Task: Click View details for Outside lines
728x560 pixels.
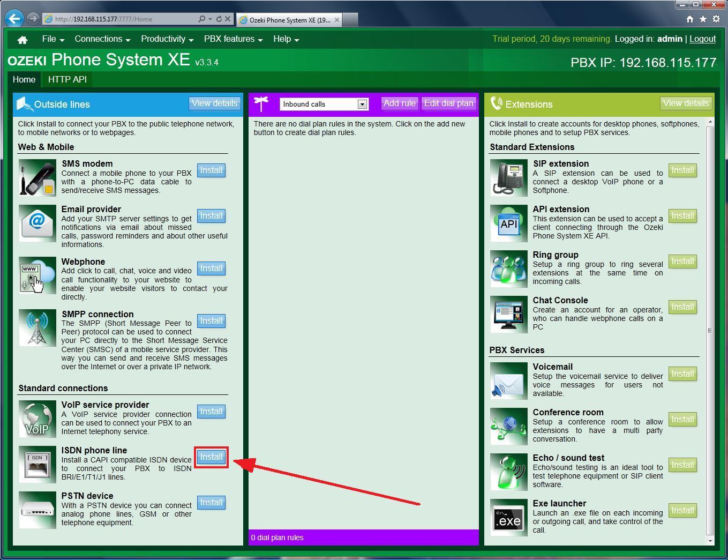Action: coord(214,103)
